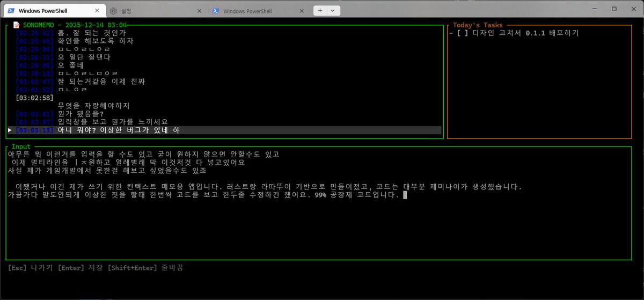The image size is (644, 300).
Task: Select memo row 입력창을 보고 뭔가를 느끼세요
Action: pyautogui.click(x=225, y=122)
